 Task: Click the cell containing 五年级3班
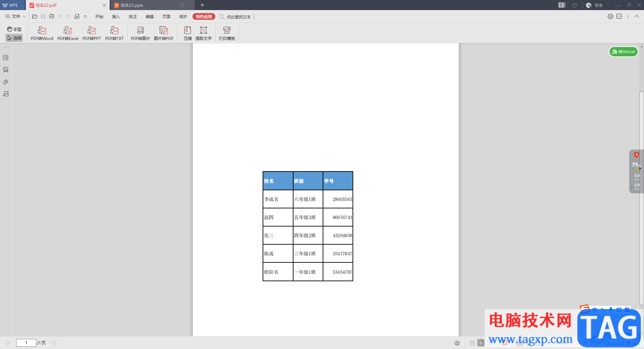tap(308, 217)
